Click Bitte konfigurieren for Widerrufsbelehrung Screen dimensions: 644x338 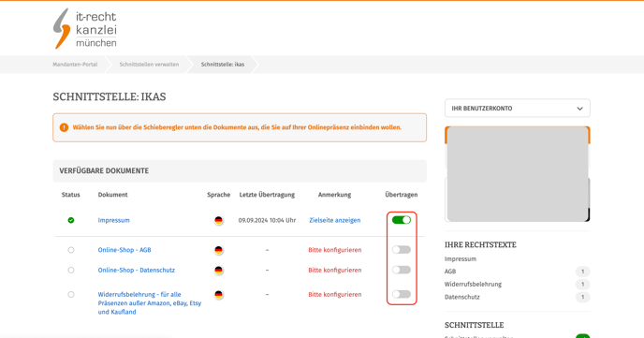point(335,295)
